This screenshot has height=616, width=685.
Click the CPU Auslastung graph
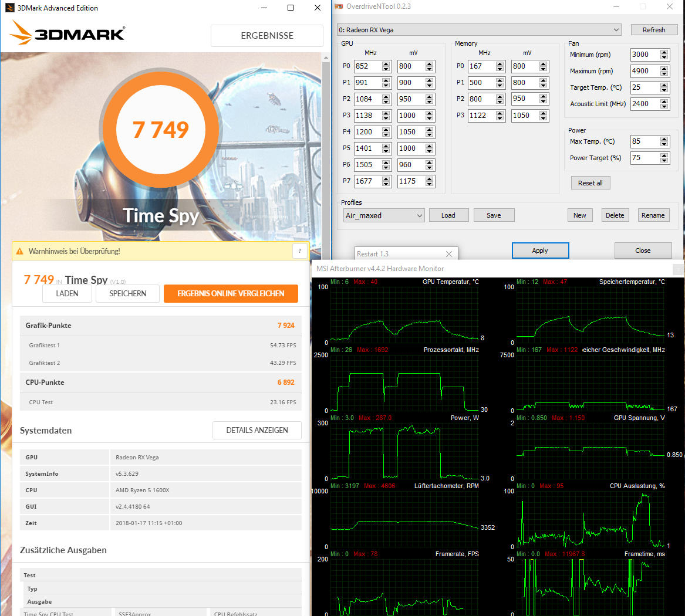pyautogui.click(x=590, y=519)
